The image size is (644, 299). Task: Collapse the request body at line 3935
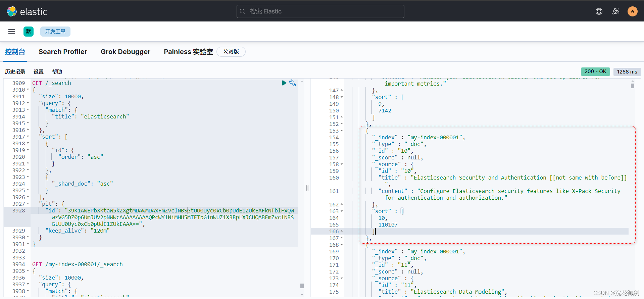(x=28, y=271)
